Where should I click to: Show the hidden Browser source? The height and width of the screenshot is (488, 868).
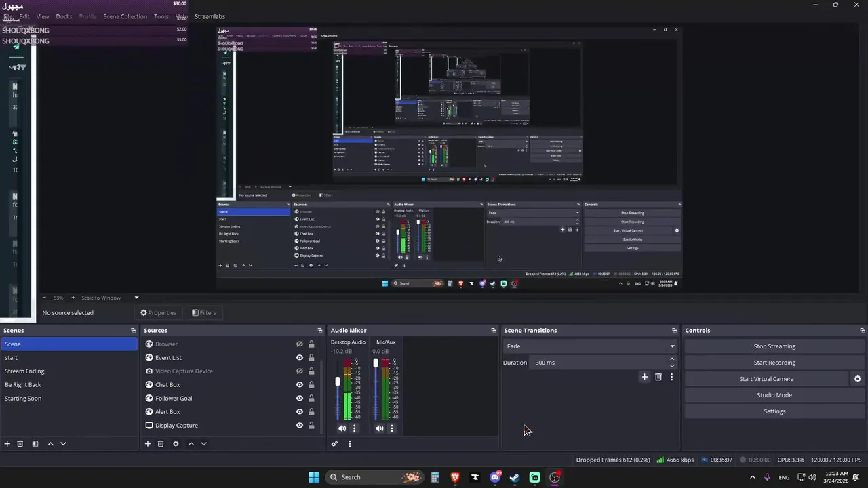pos(299,344)
